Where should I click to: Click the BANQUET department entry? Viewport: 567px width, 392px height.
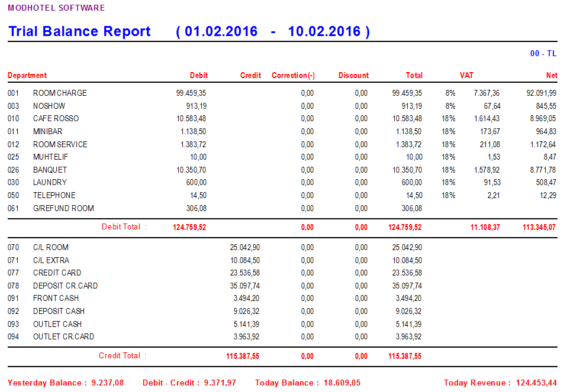click(50, 170)
